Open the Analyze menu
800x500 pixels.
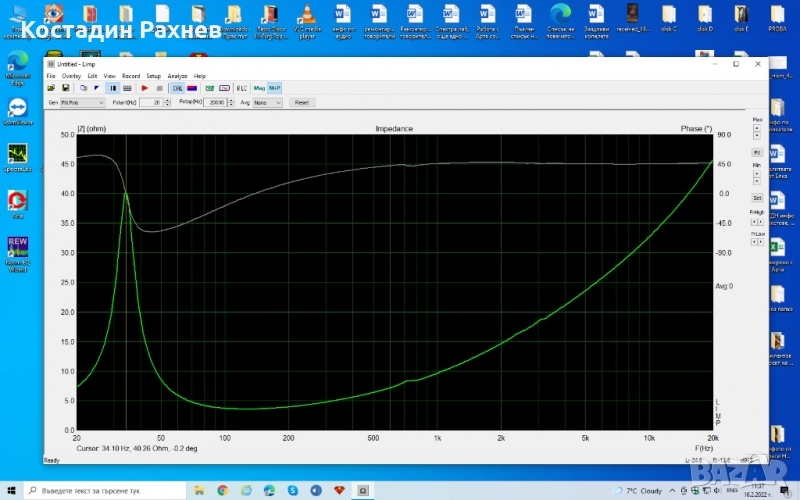177,76
